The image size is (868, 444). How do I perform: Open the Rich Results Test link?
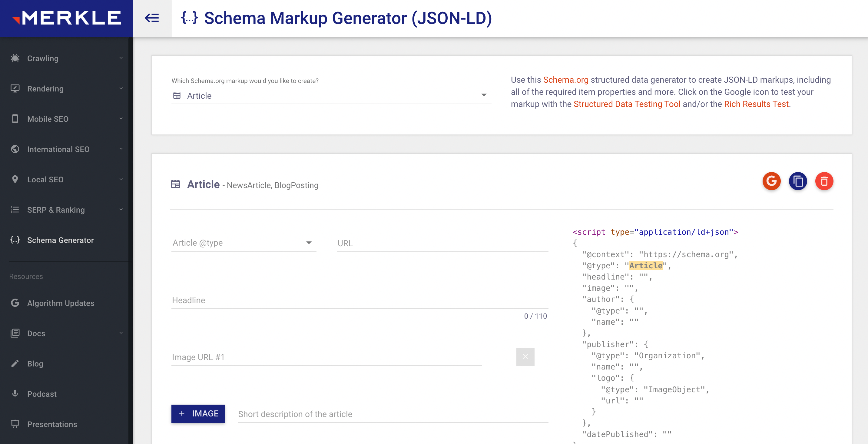pos(756,104)
